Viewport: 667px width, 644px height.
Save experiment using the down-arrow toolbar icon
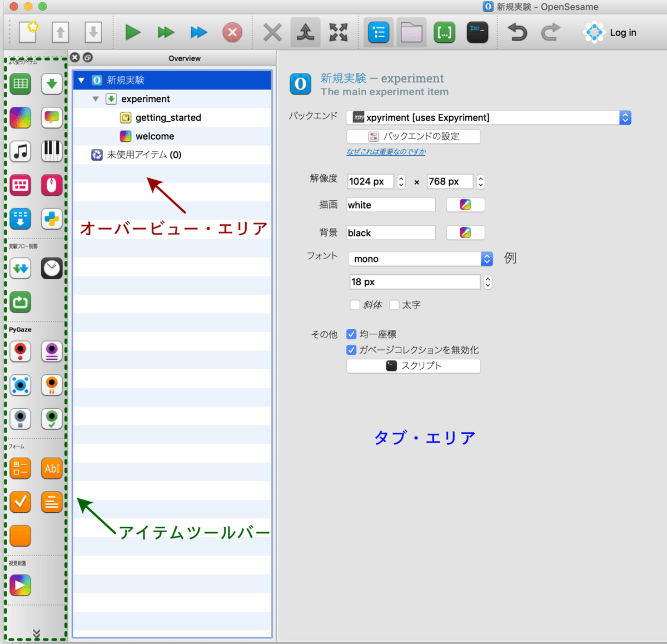93,32
